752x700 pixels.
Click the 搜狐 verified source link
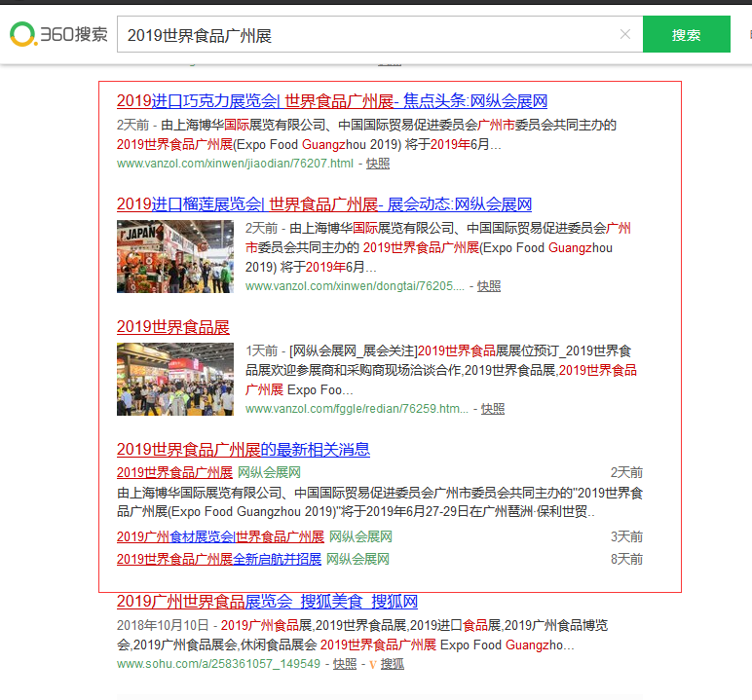pyautogui.click(x=393, y=664)
